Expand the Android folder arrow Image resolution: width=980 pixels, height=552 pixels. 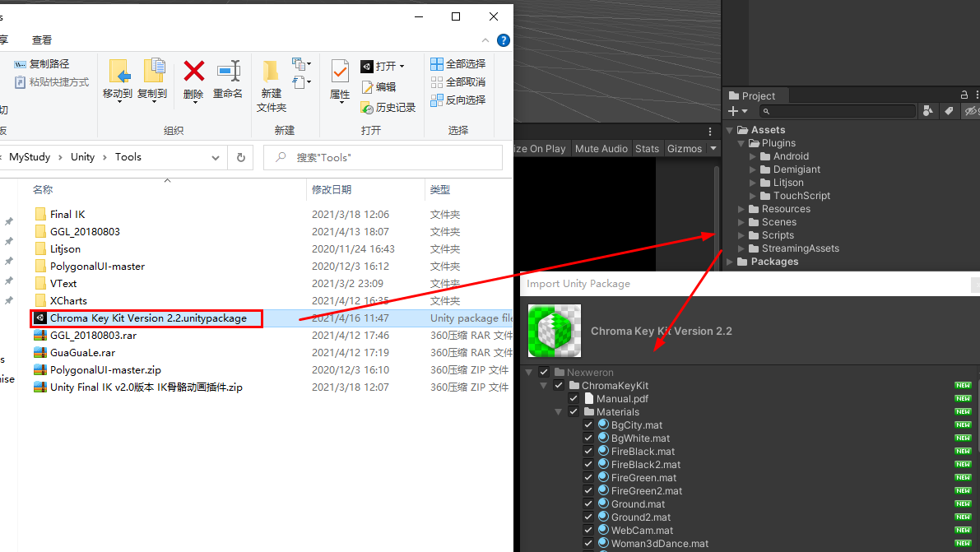(x=753, y=156)
